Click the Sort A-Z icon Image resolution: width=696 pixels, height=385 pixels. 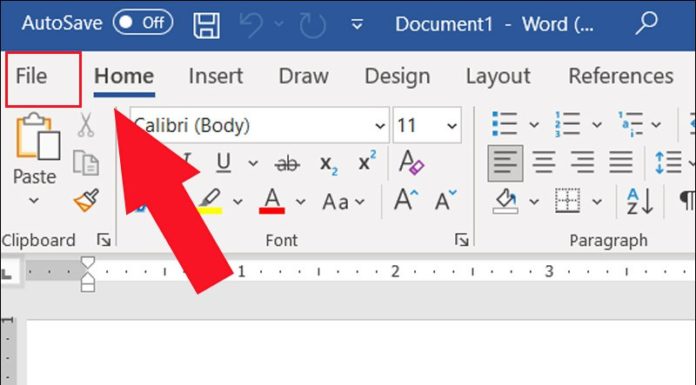(640, 201)
